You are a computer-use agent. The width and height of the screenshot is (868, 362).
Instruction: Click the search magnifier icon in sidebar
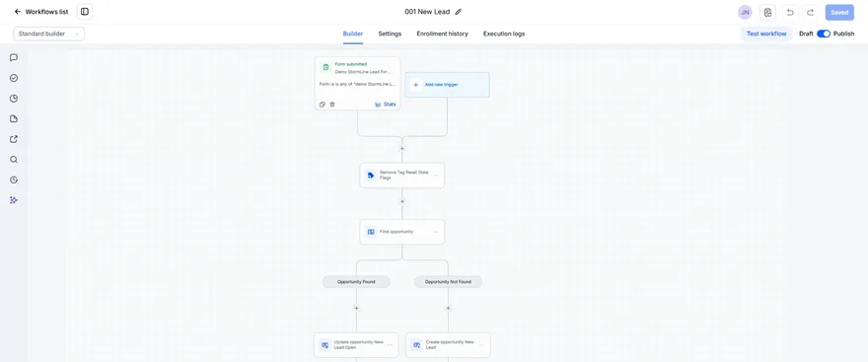click(14, 160)
